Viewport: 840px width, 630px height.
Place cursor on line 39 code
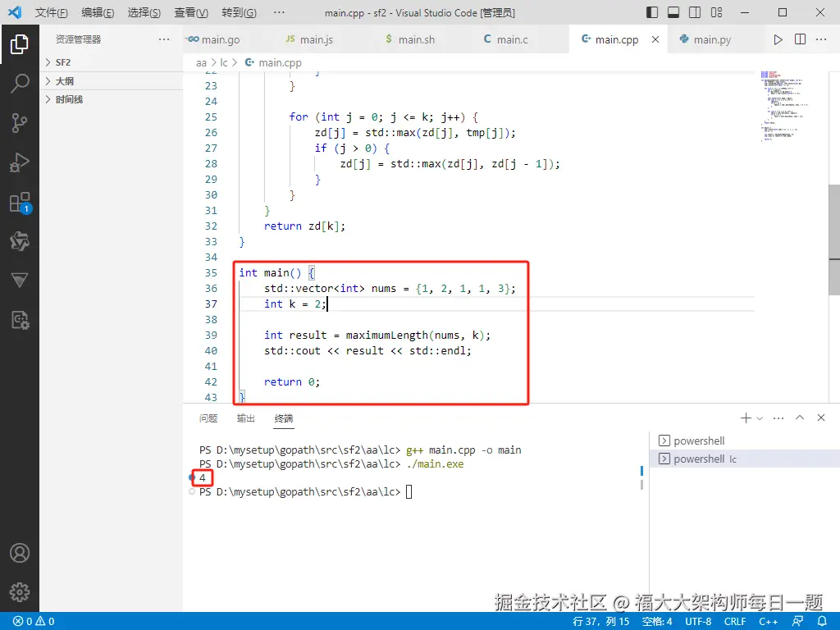click(377, 336)
